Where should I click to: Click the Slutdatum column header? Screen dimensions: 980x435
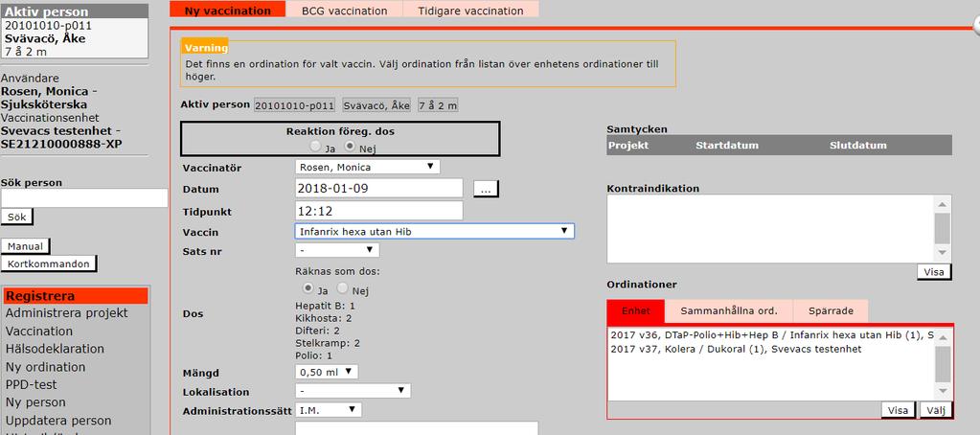(858, 145)
